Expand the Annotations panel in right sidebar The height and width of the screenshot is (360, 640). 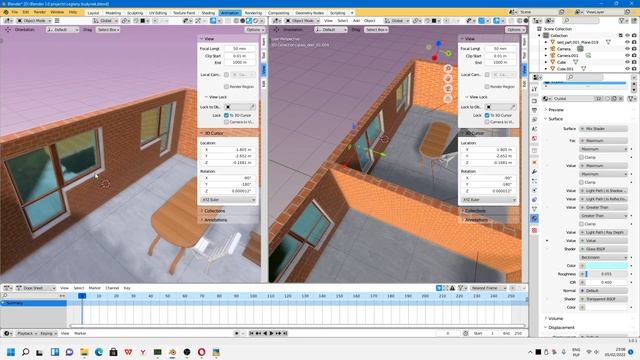pyautogui.click(x=476, y=220)
